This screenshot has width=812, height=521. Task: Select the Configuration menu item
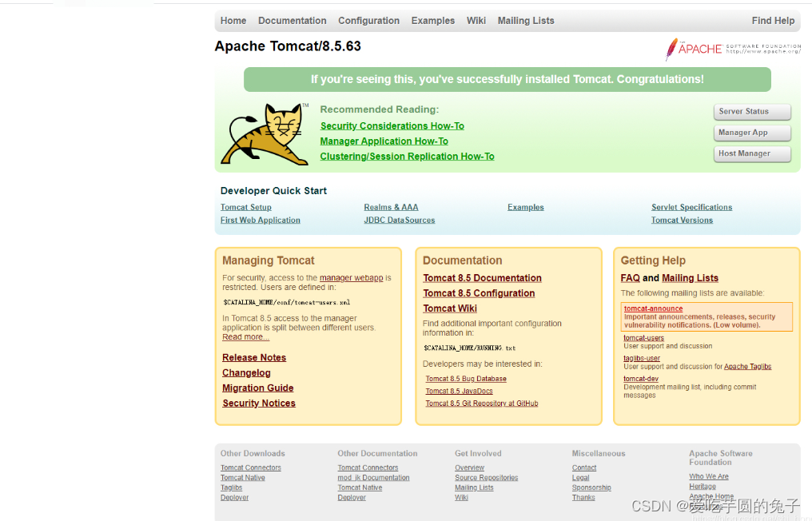[368, 20]
